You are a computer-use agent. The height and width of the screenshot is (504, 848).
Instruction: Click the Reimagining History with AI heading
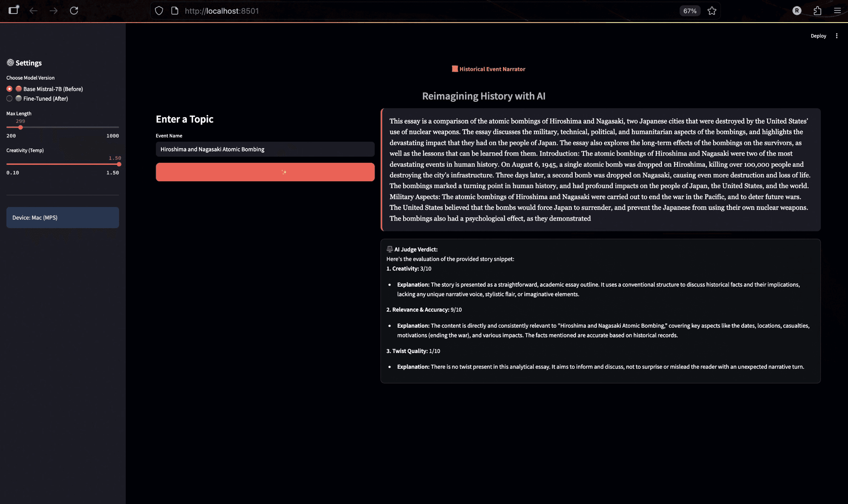484,96
